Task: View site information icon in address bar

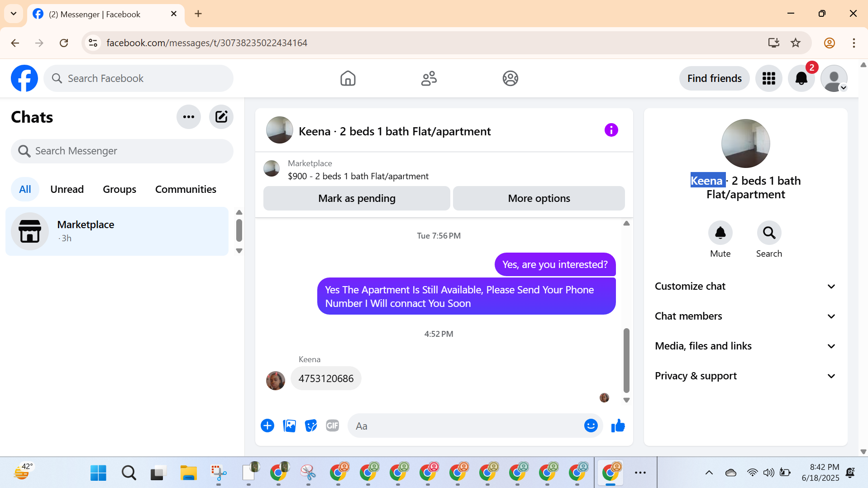Action: 93,43
